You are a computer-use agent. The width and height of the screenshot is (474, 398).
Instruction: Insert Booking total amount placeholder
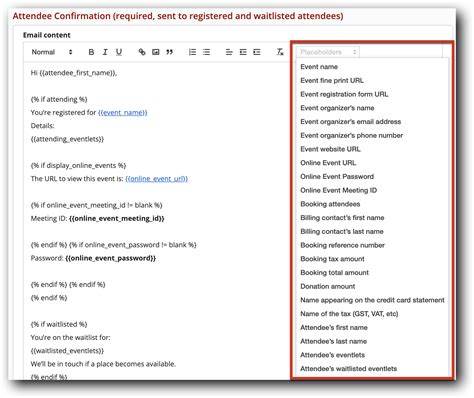[335, 272]
